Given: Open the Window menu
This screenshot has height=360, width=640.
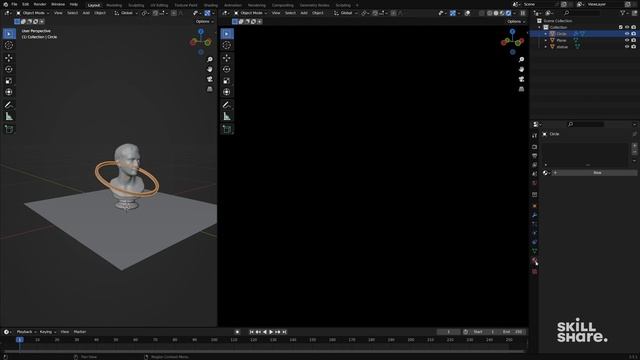Looking at the screenshot, I should [x=58, y=4].
